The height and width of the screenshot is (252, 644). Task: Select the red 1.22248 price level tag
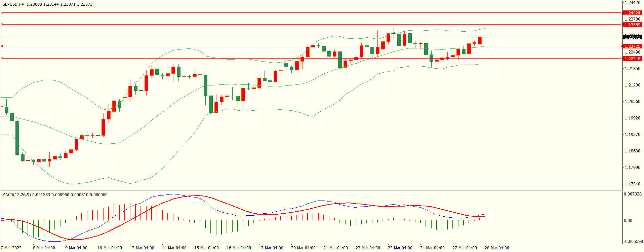tap(632, 59)
